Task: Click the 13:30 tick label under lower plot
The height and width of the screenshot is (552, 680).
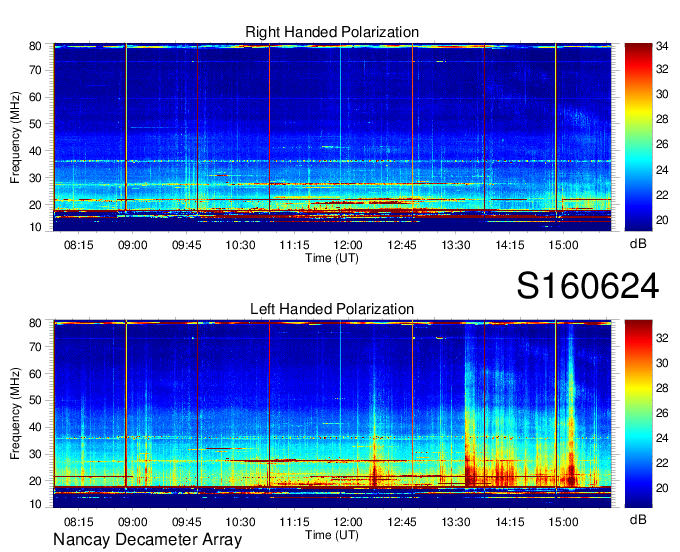Action: tap(455, 522)
